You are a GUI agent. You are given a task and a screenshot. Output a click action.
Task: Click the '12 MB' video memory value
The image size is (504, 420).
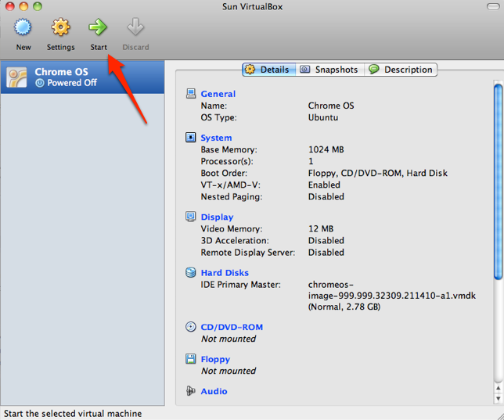[321, 229]
